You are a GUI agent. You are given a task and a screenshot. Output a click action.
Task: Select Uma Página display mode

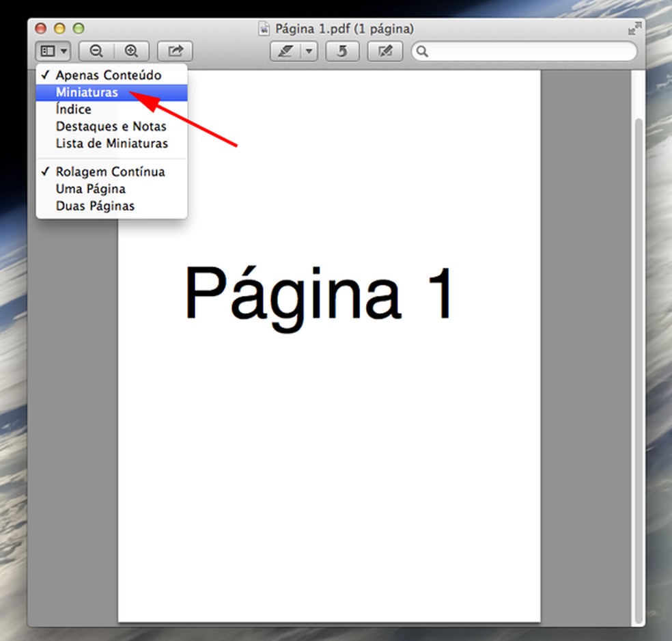pyautogui.click(x=90, y=189)
